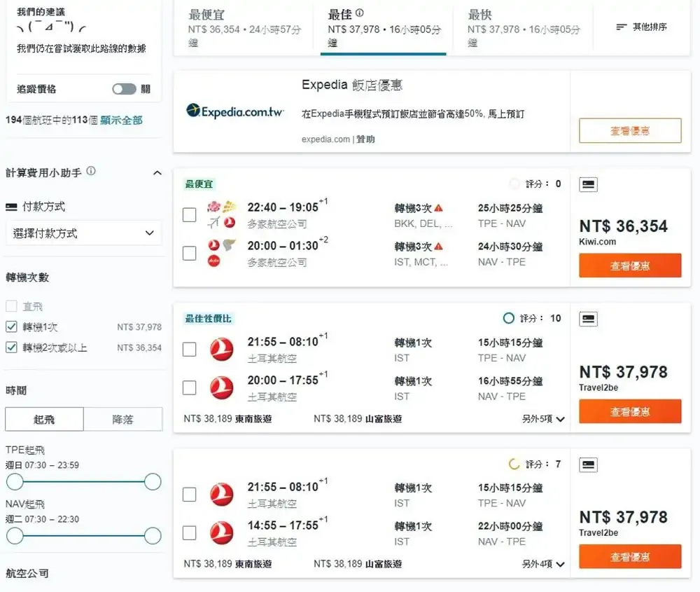Image resolution: width=700 pixels, height=592 pixels.
Task: Open the 選擇付款方式 dropdown
Action: 84,233
